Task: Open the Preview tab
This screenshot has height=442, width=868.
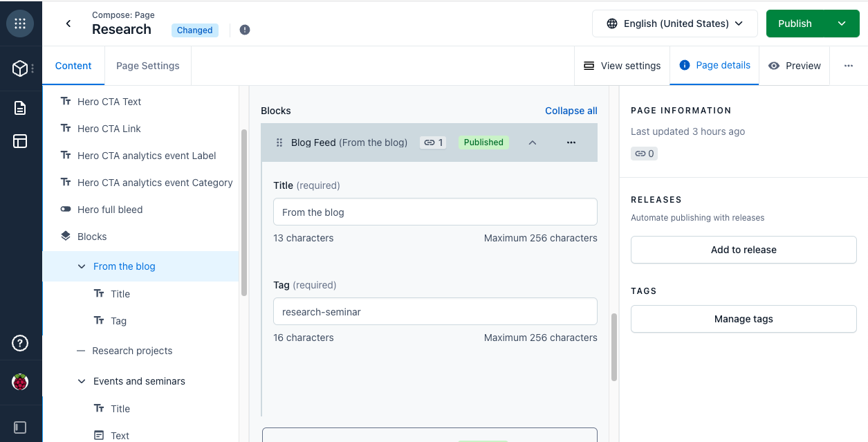Action: click(794, 66)
